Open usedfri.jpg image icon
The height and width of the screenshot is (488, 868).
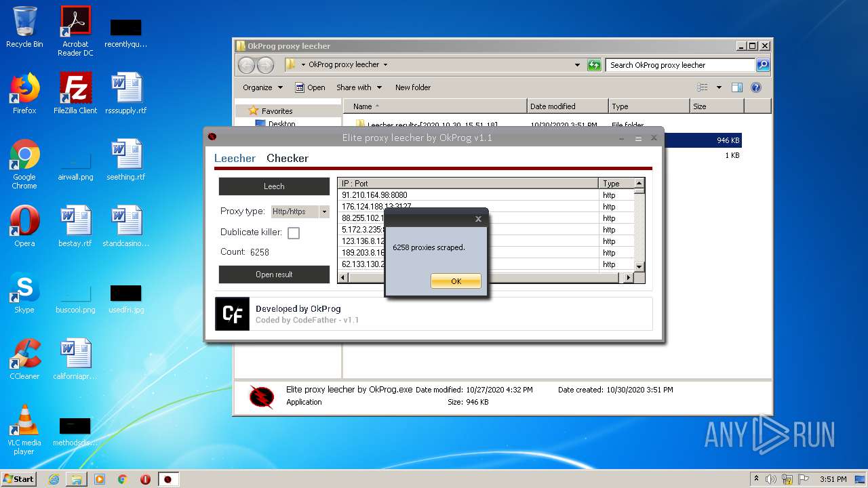(x=126, y=300)
